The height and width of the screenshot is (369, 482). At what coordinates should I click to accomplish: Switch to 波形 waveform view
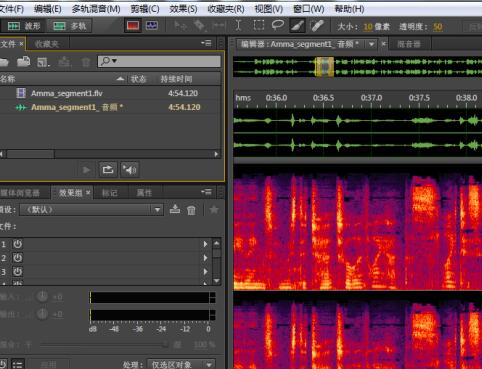[x=23, y=26]
